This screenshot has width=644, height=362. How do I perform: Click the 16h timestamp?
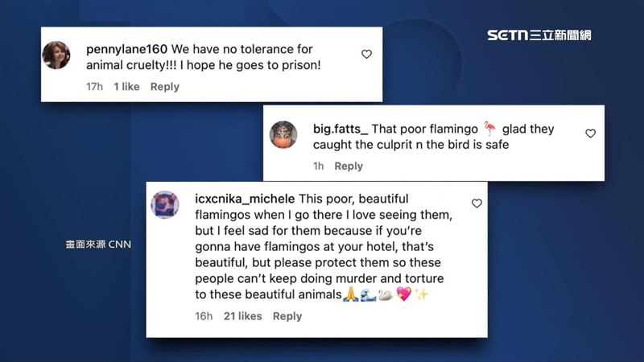(204, 316)
